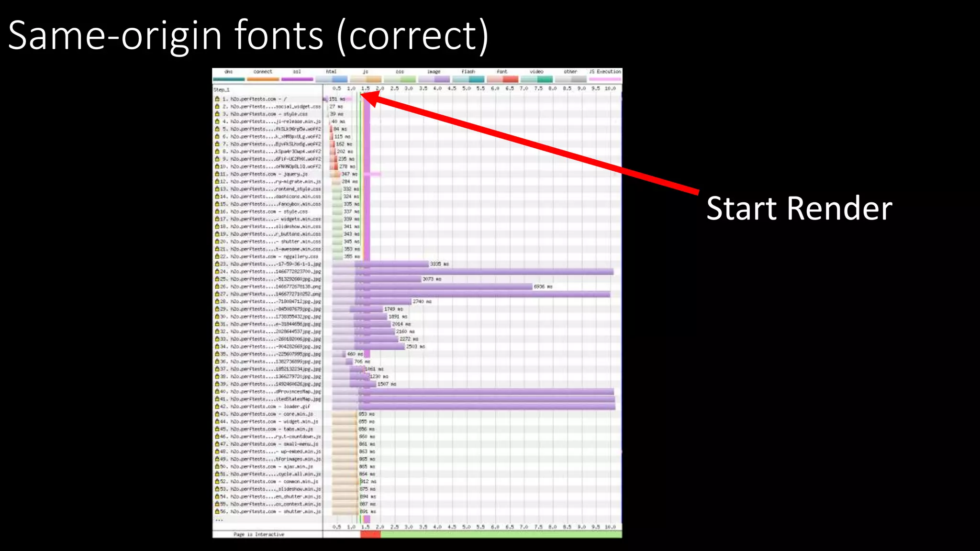Click the html color swatch in legend
This screenshot has height=551, width=980.
(x=331, y=79)
